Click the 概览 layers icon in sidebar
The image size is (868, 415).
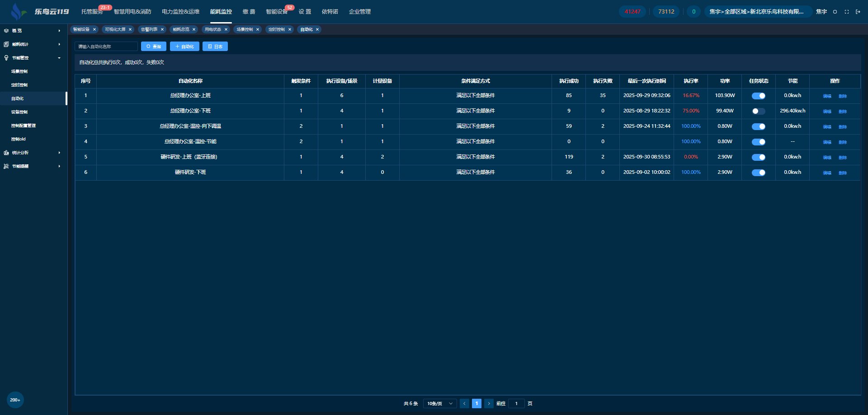tap(6, 31)
